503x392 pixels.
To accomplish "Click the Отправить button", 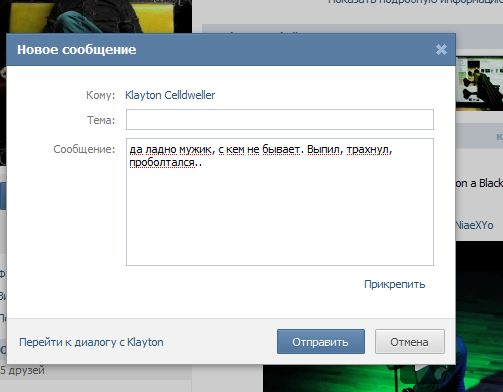I will (x=321, y=342).
